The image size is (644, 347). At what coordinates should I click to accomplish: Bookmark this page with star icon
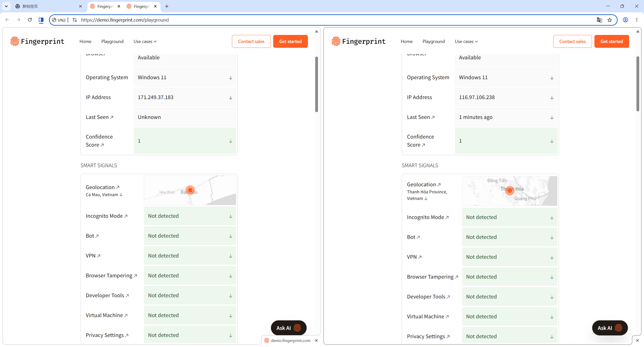click(610, 20)
